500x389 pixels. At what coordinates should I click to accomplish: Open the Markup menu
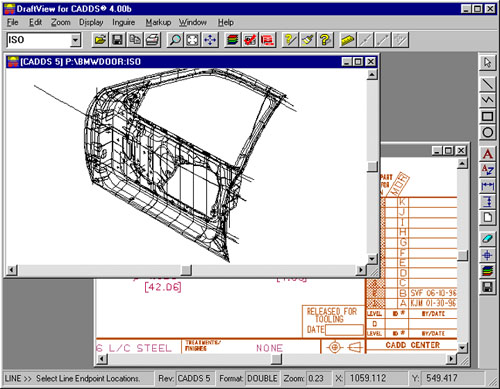(x=158, y=22)
